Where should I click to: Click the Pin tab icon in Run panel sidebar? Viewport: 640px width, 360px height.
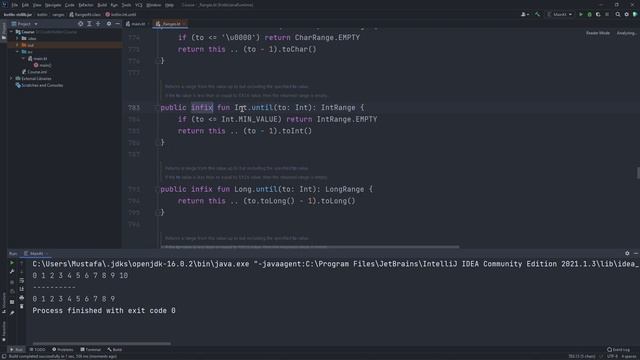(12, 313)
